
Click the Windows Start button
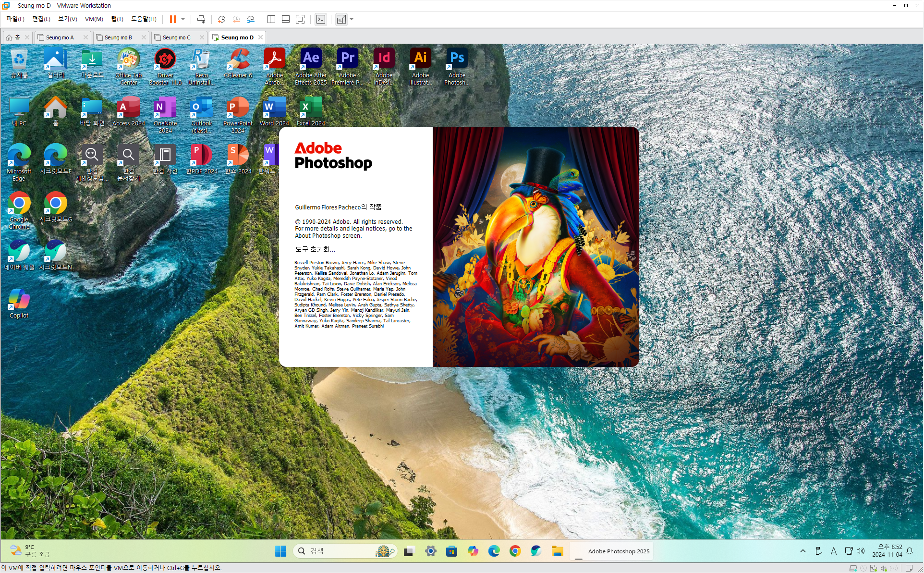[x=280, y=551]
